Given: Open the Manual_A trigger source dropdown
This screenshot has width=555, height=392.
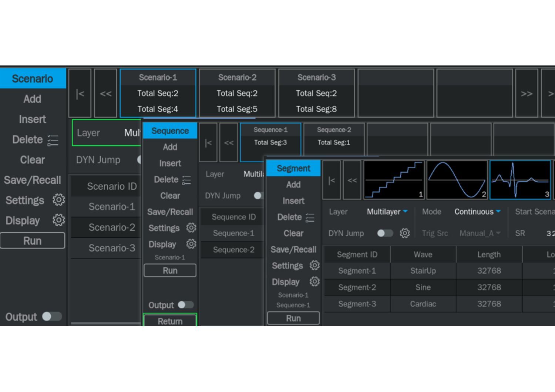Looking at the screenshot, I should (x=480, y=233).
